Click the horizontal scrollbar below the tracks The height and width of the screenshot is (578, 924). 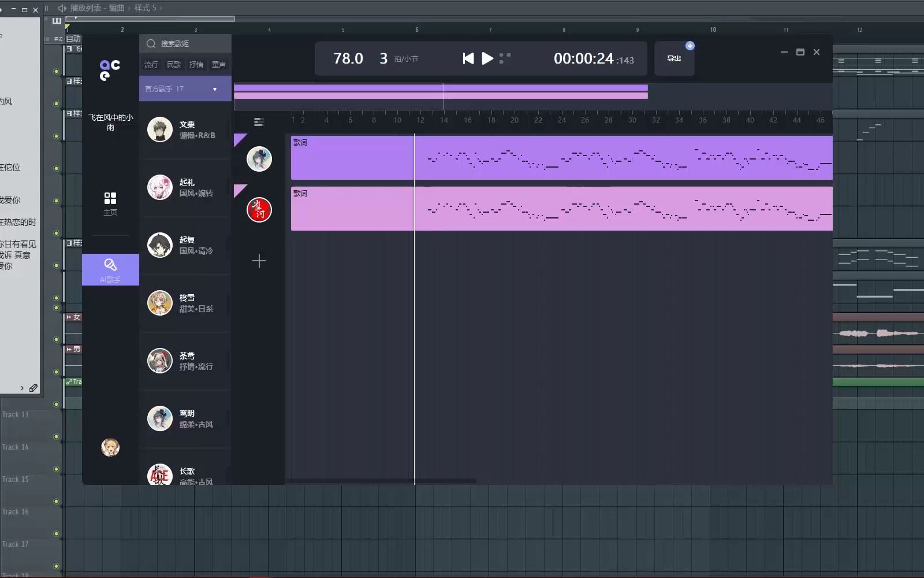pyautogui.click(x=381, y=481)
